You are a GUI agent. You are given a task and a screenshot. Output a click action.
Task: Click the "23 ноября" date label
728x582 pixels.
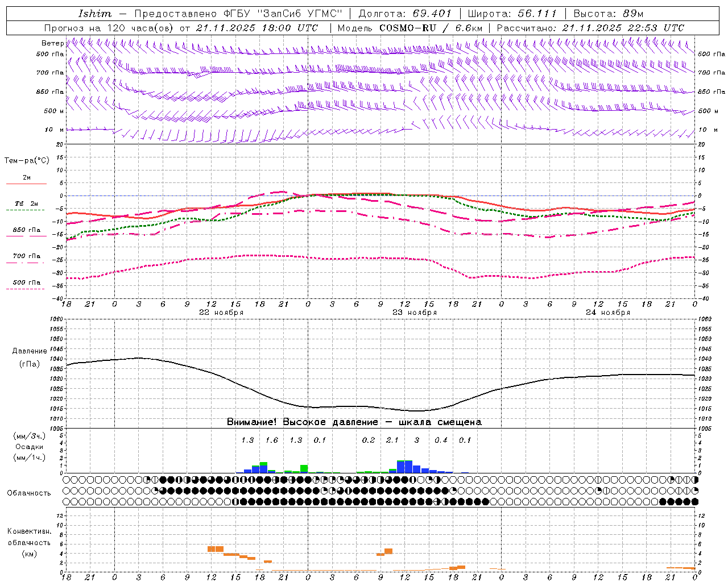(x=415, y=313)
